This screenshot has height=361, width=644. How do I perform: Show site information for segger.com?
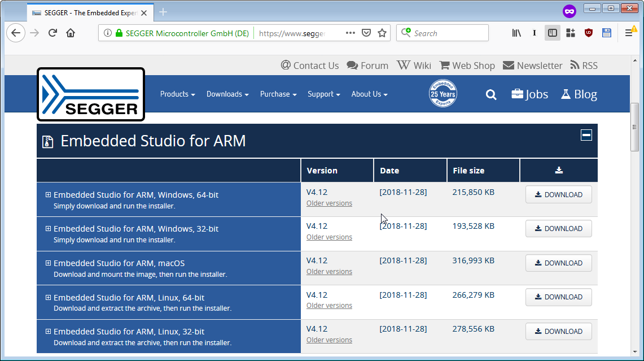108,33
